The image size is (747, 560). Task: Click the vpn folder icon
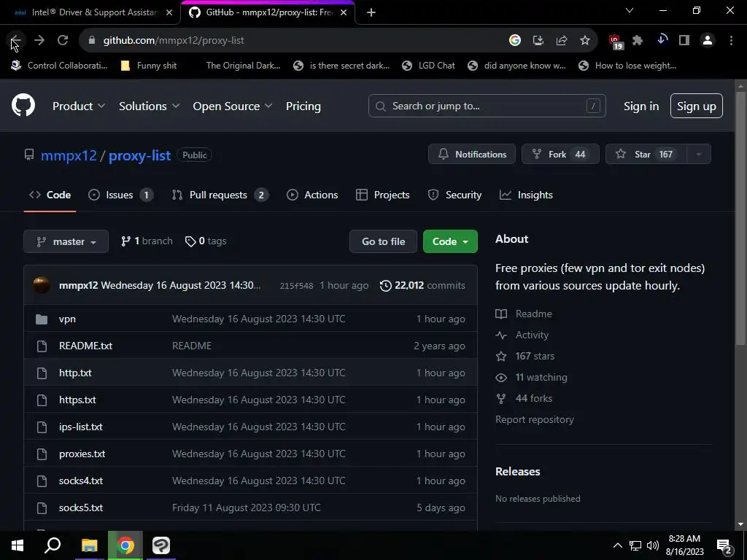click(42, 319)
